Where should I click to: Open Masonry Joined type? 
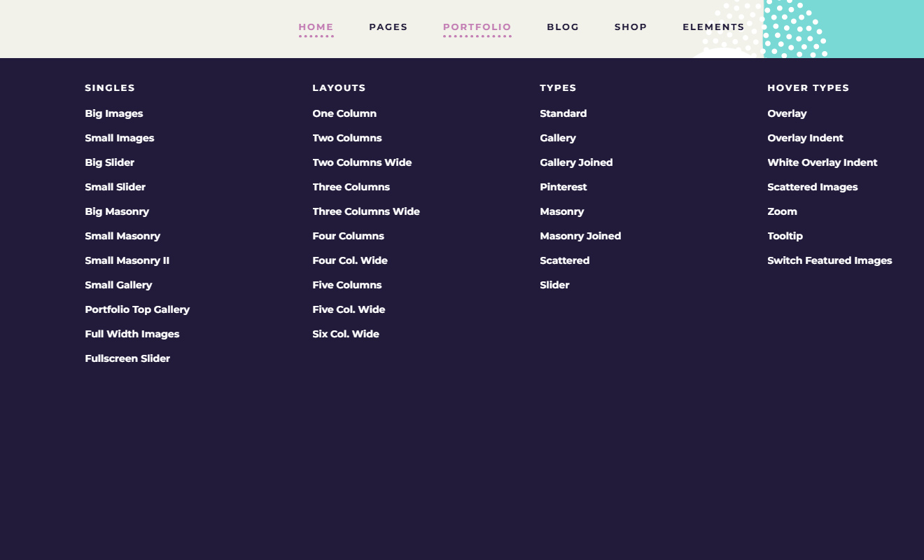tap(580, 236)
